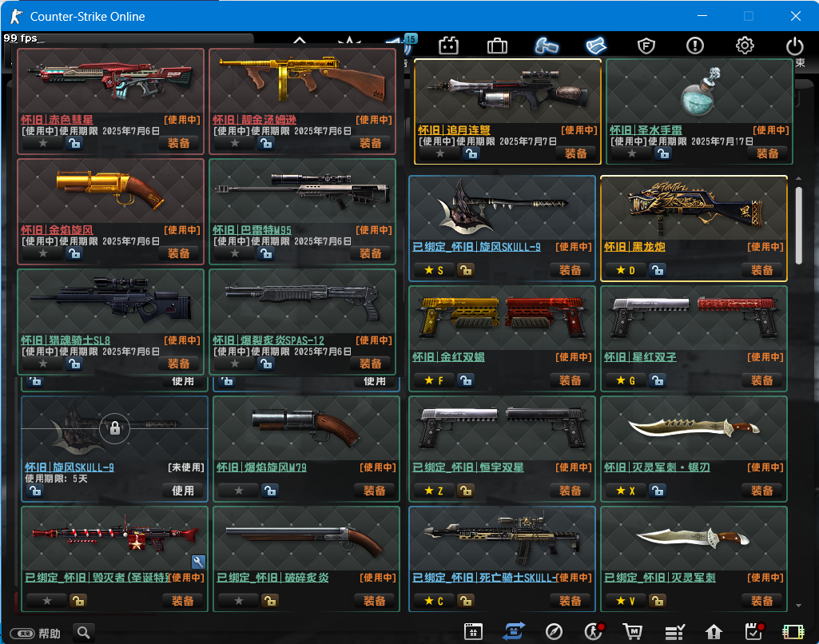Toggle the star G favorite on 星红双子
Viewport: 819px width, 644px height.
[625, 380]
